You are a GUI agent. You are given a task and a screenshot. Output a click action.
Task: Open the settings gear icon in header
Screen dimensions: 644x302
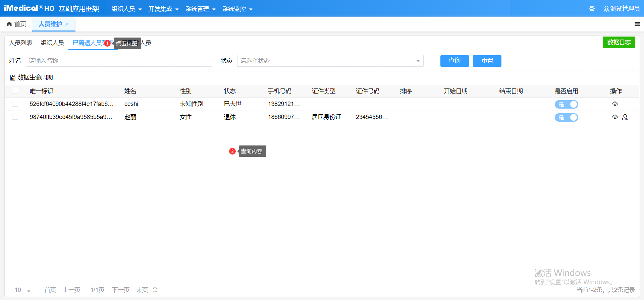(592, 9)
